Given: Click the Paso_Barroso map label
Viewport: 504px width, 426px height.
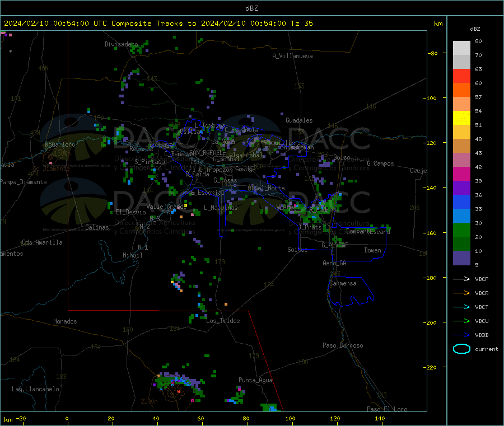Looking at the screenshot, I should pos(343,346).
